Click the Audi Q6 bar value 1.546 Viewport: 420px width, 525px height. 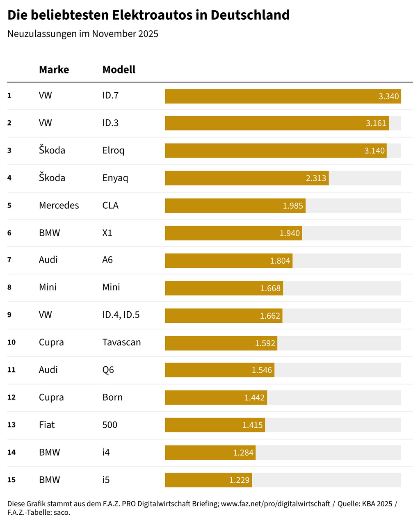tap(262, 370)
